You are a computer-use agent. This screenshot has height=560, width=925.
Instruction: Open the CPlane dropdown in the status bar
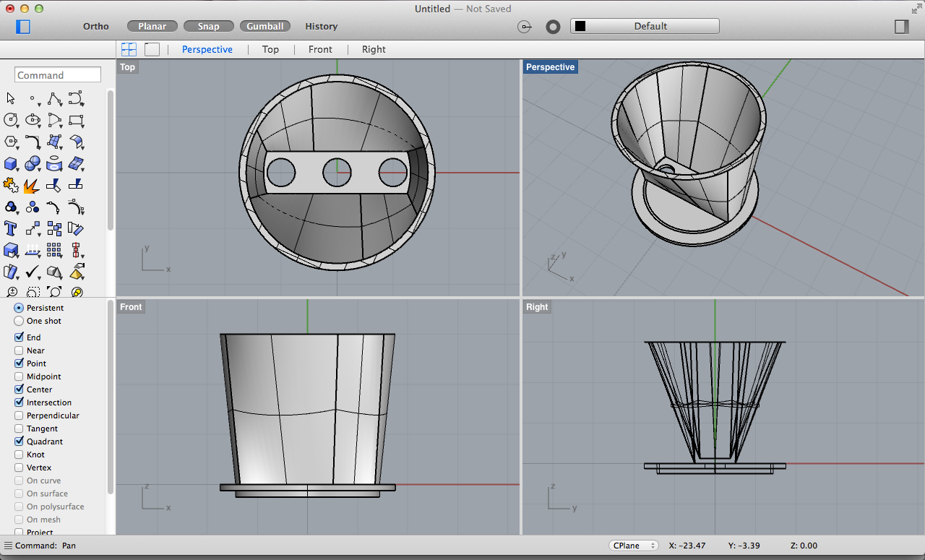coord(634,545)
